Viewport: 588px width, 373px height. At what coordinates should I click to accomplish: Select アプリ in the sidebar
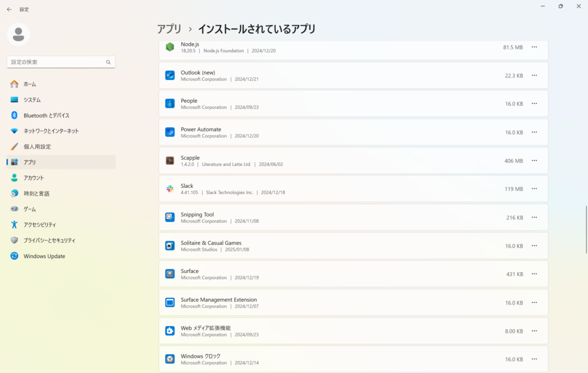[x=61, y=162]
